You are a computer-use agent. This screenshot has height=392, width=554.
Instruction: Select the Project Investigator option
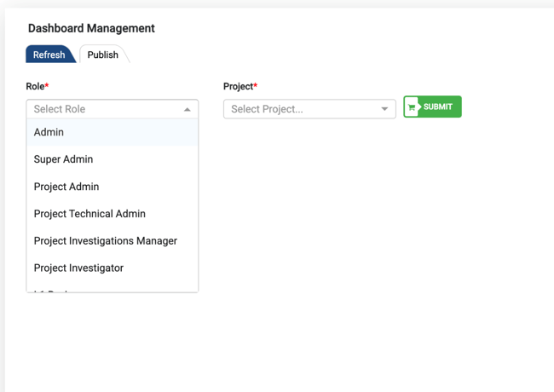[78, 268]
